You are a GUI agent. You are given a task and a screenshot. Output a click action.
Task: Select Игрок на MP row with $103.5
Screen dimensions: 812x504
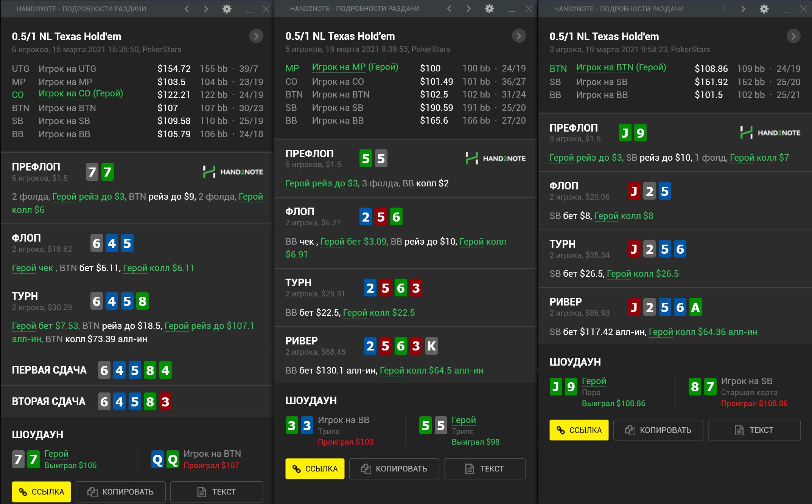[x=137, y=82]
